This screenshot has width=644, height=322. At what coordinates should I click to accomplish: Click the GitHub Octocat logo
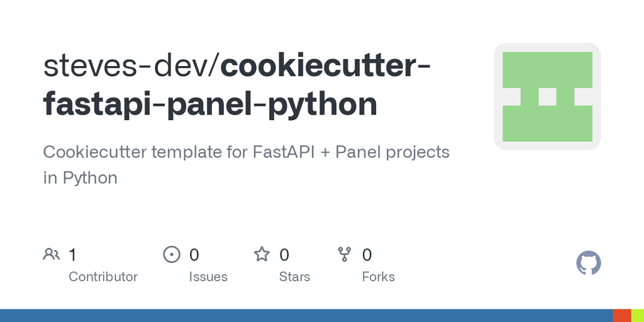(x=589, y=263)
